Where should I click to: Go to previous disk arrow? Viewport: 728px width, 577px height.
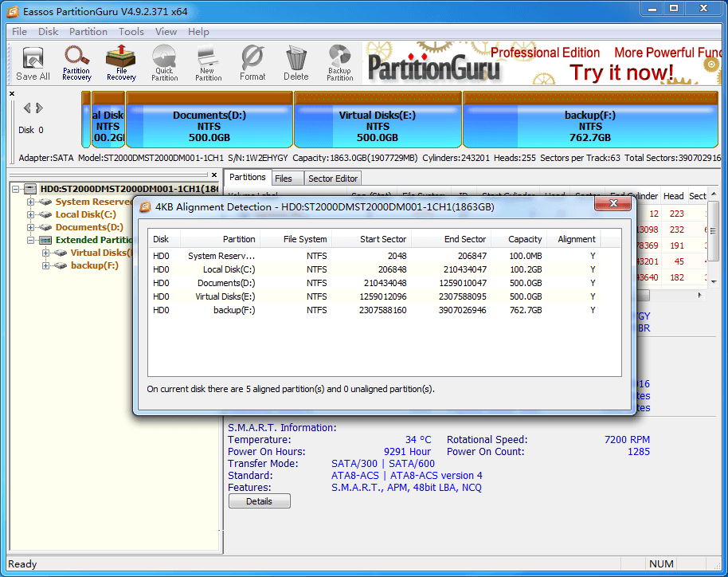(27, 108)
